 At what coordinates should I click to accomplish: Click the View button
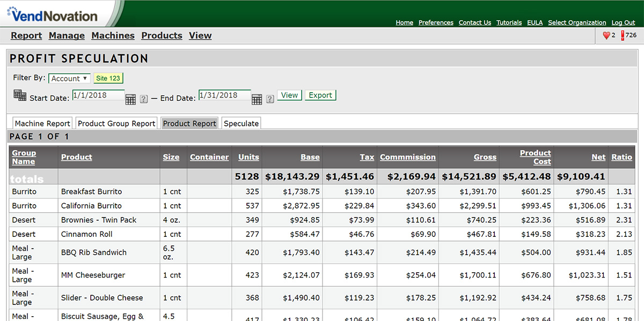289,95
